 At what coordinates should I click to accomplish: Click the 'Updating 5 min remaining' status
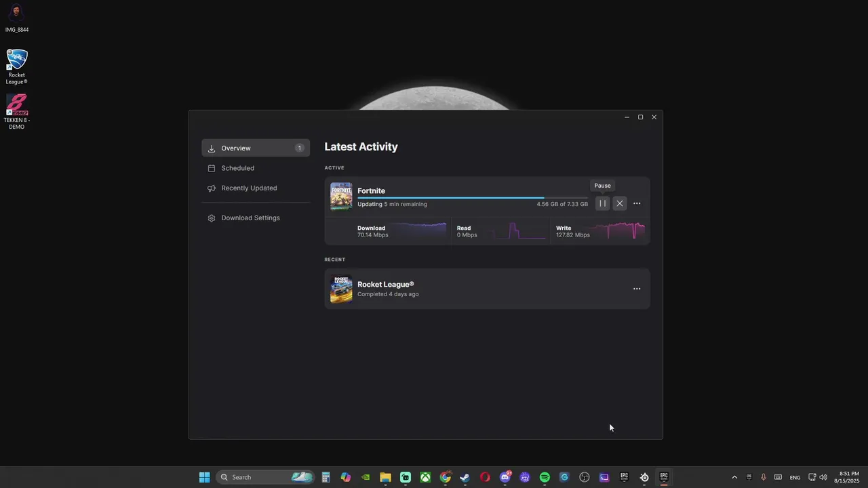392,204
